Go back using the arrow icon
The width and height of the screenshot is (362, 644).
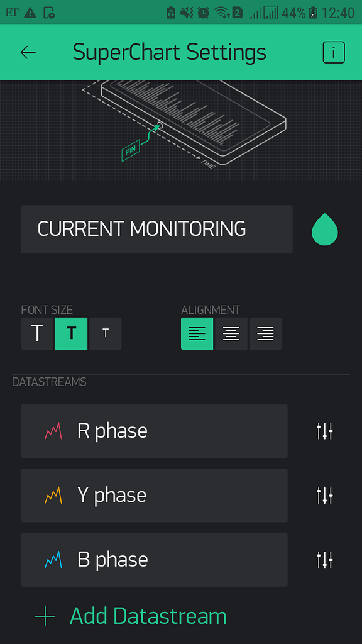[28, 53]
